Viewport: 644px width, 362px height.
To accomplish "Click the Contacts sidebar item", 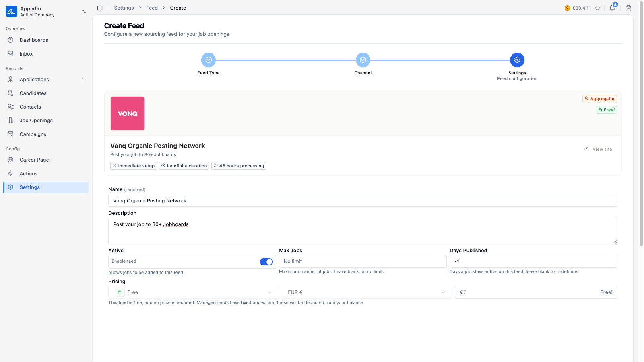I will tap(46, 107).
